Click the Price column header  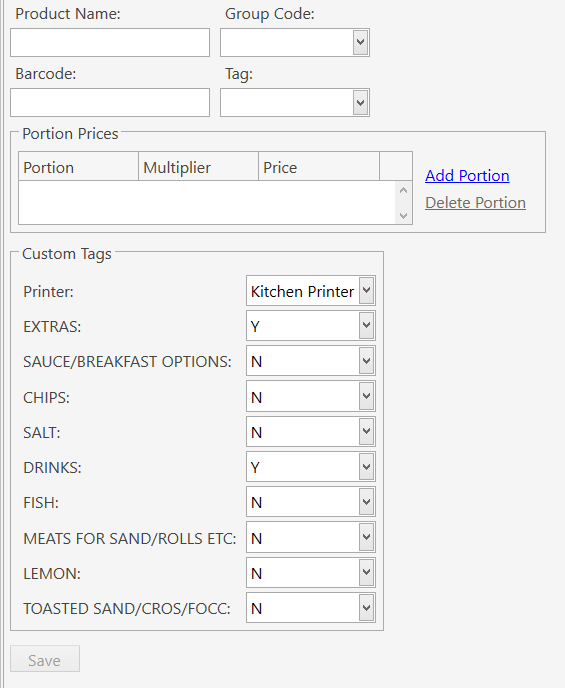click(x=319, y=166)
